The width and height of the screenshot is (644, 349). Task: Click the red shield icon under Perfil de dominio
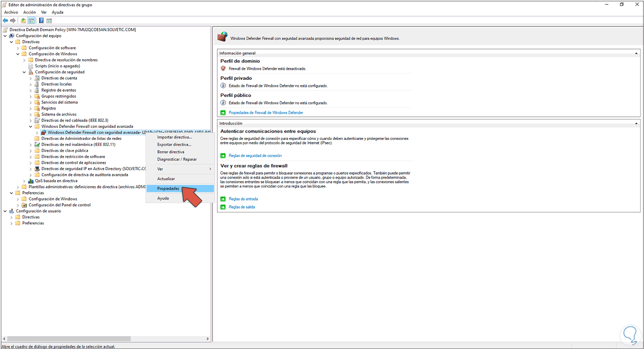click(223, 68)
